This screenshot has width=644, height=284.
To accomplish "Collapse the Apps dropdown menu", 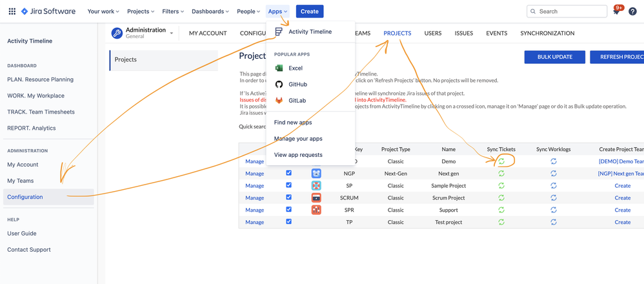I will click(278, 12).
